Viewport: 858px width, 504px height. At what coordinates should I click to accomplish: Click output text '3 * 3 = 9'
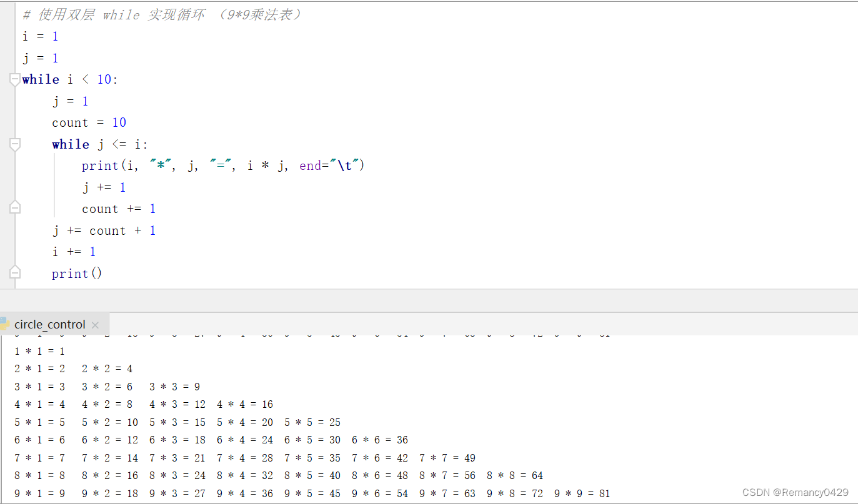coord(174,387)
